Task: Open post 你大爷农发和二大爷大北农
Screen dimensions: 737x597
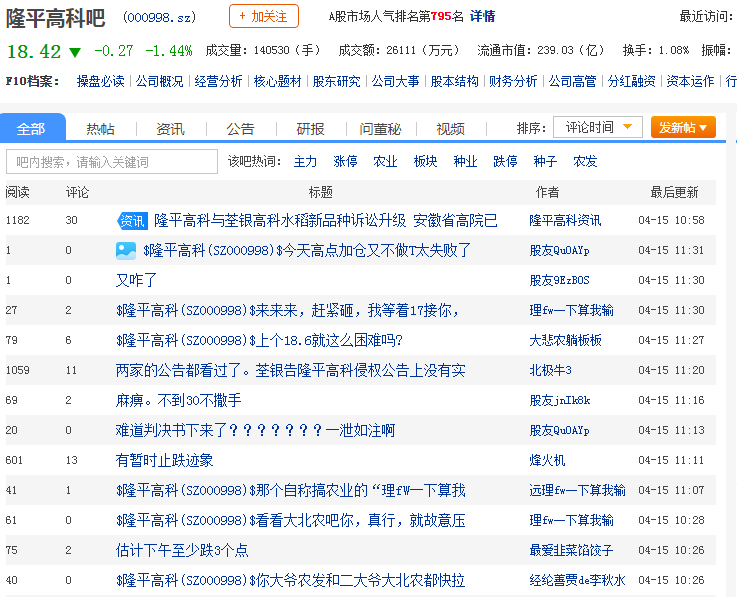Action: (x=290, y=581)
